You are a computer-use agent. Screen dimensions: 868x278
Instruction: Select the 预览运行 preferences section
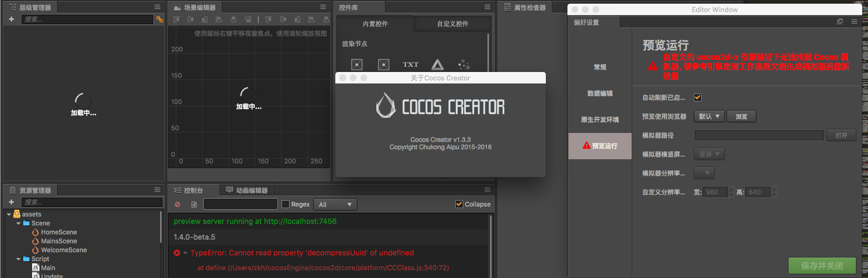click(600, 146)
